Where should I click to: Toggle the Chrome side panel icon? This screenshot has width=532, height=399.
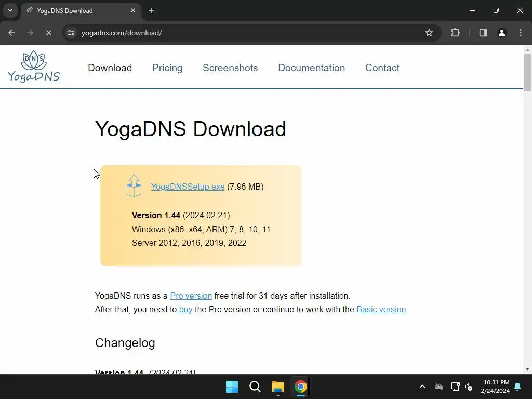(x=483, y=33)
